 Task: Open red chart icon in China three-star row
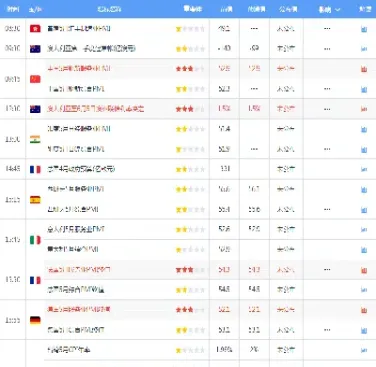(x=364, y=69)
